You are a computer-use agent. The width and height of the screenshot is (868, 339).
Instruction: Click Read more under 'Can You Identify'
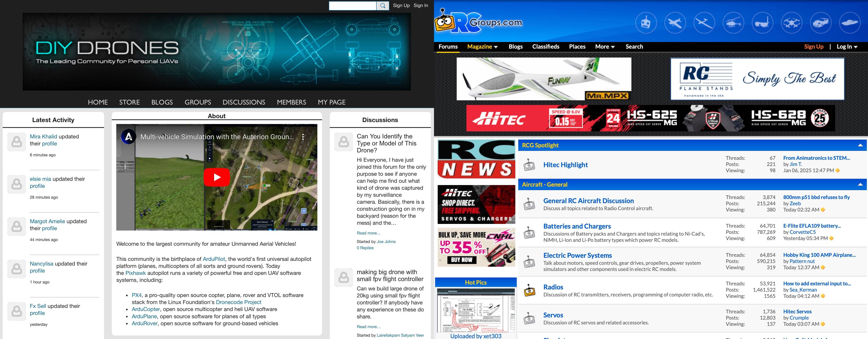point(369,233)
